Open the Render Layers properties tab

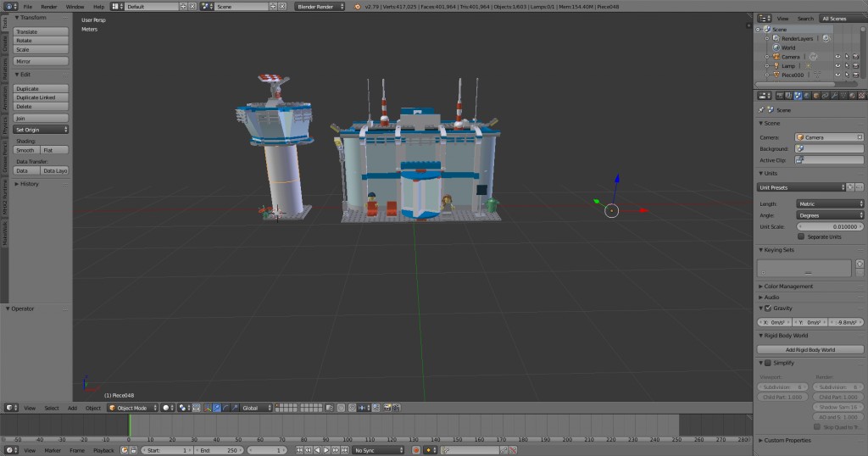pyautogui.click(x=788, y=96)
